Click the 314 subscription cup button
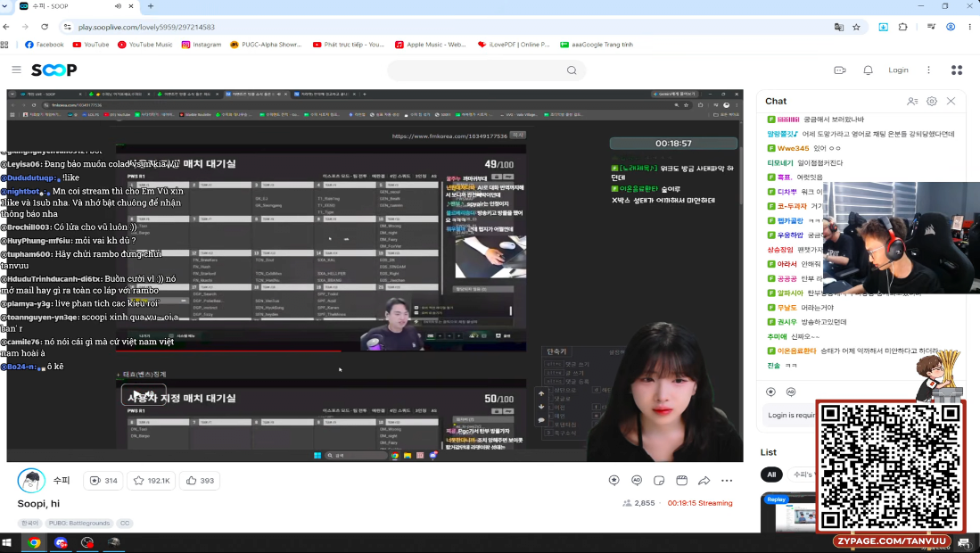 (x=103, y=481)
